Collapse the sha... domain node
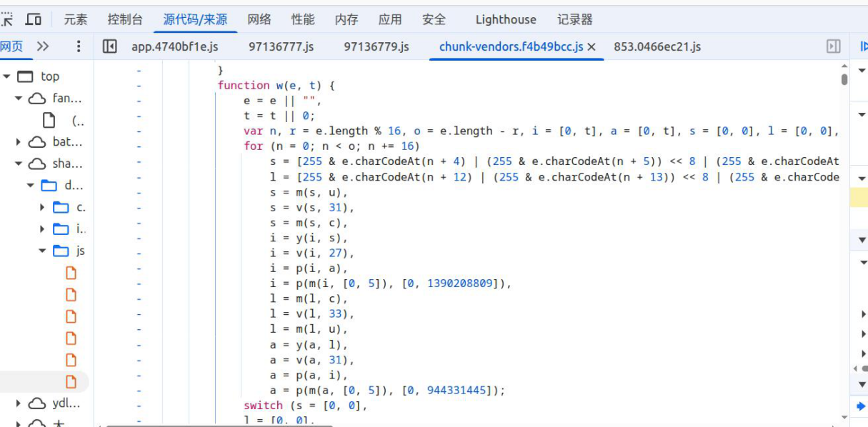868x427 pixels. [x=19, y=164]
